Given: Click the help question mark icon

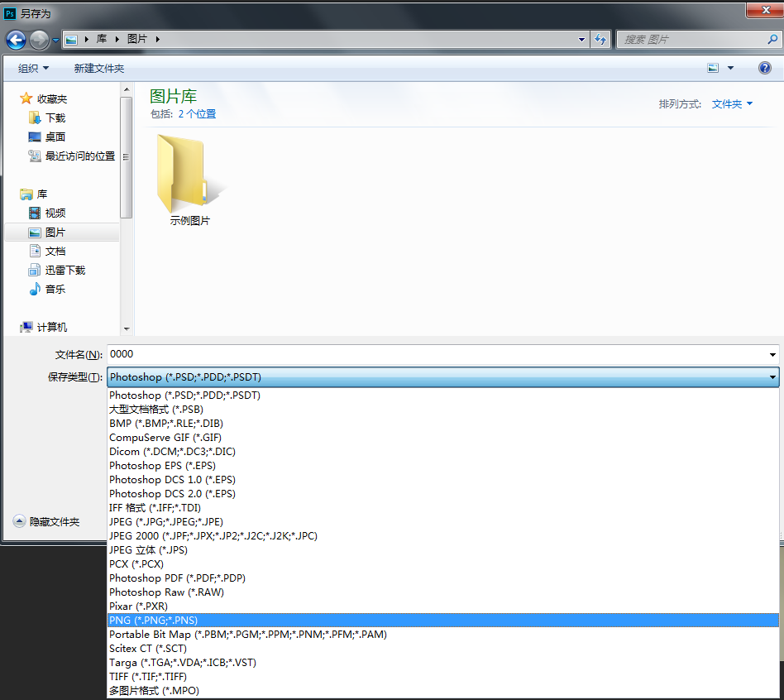Looking at the screenshot, I should point(764,68).
